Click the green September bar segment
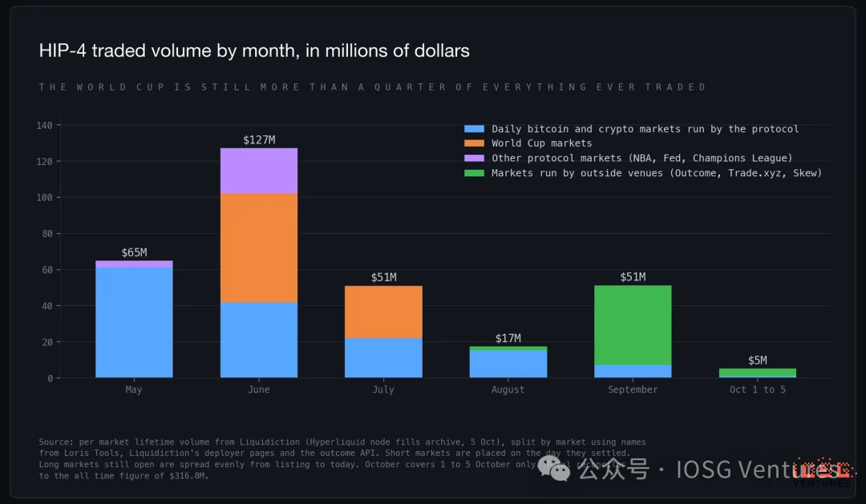Image resolution: width=866 pixels, height=504 pixels. pyautogui.click(x=633, y=325)
